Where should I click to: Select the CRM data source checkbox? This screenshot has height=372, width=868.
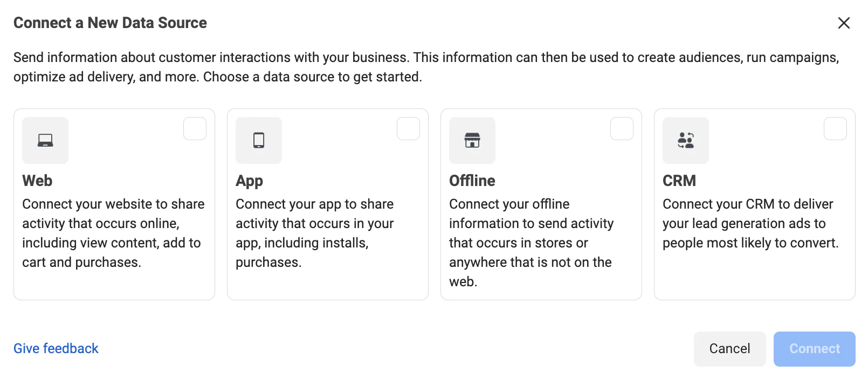click(x=835, y=129)
